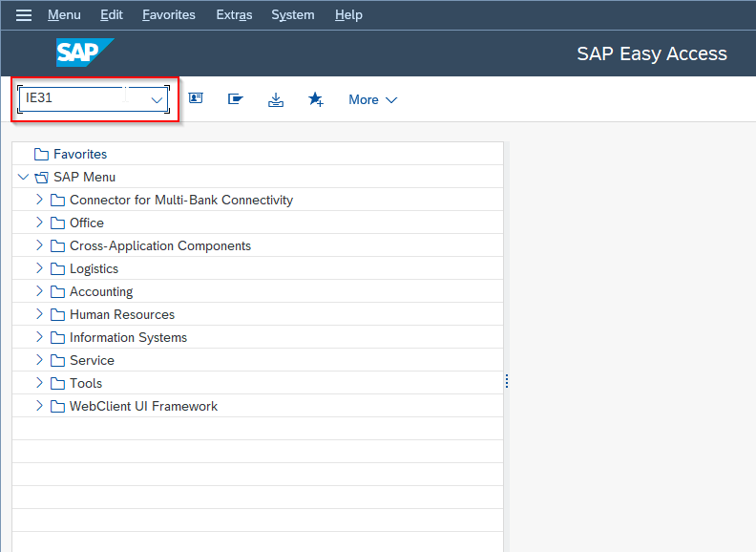Select the Favorites tree label
756x552 pixels.
click(x=80, y=155)
